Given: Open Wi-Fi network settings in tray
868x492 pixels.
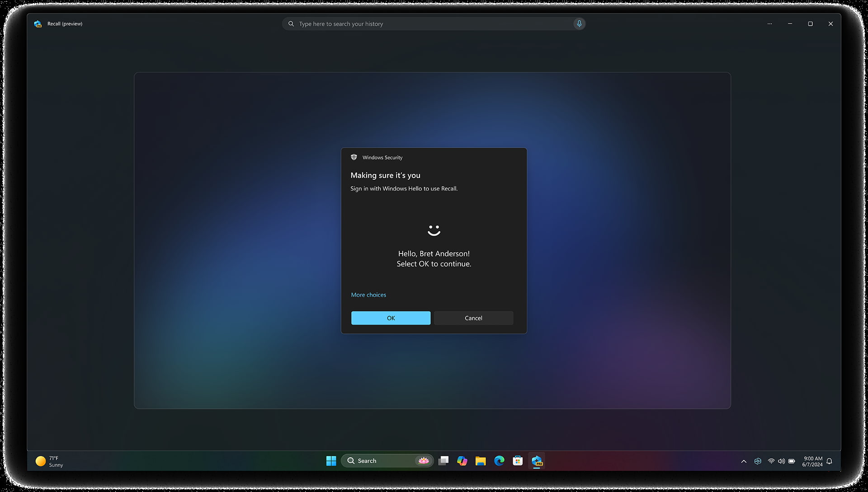Looking at the screenshot, I should 771,461.
